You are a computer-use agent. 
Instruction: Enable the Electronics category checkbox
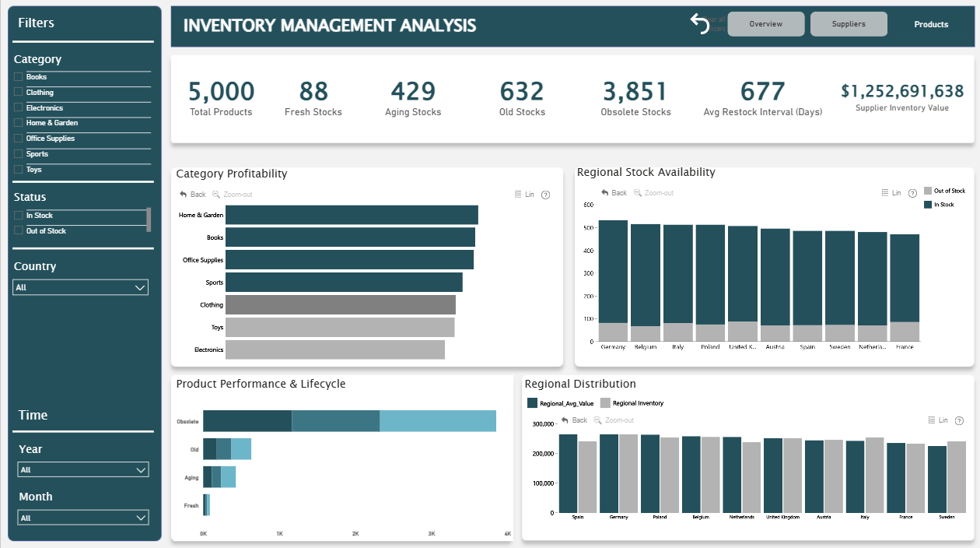pyautogui.click(x=18, y=108)
